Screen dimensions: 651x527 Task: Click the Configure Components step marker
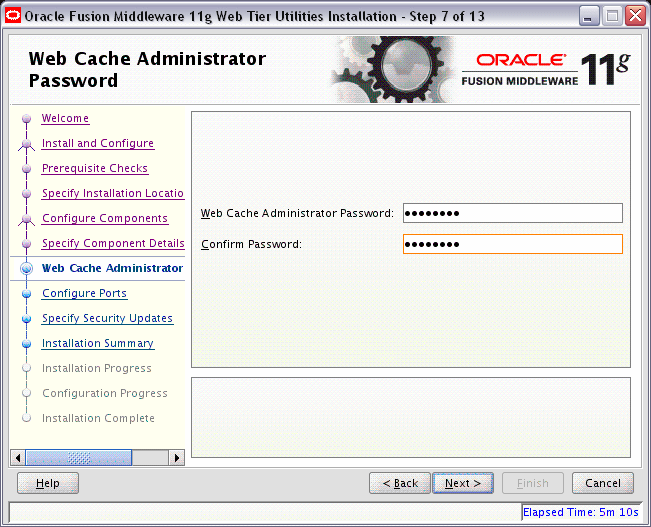(27, 219)
